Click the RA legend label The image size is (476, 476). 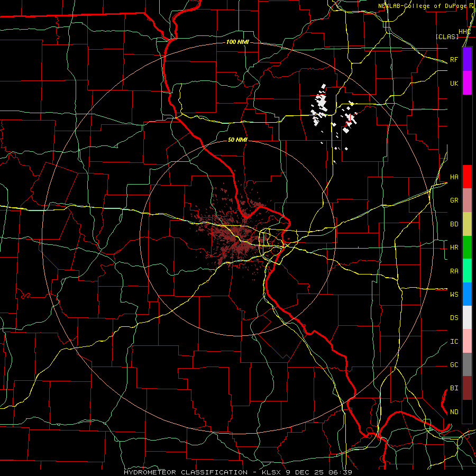[454, 271]
